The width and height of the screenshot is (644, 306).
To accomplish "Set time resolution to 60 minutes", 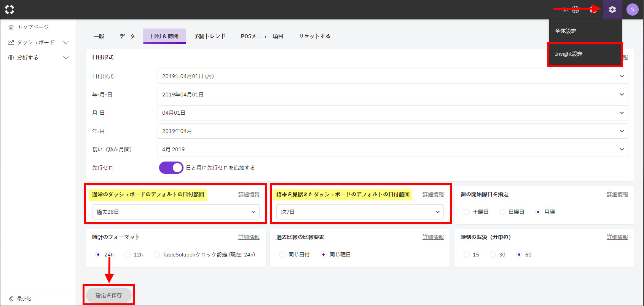I will click(x=519, y=255).
